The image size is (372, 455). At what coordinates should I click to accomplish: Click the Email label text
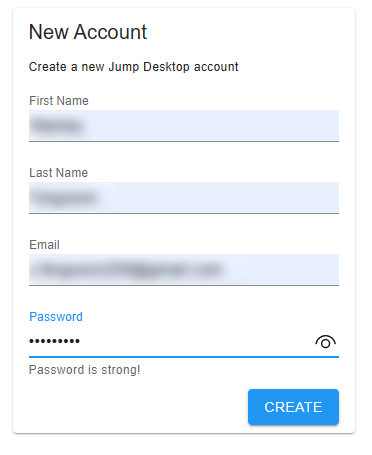(x=44, y=245)
